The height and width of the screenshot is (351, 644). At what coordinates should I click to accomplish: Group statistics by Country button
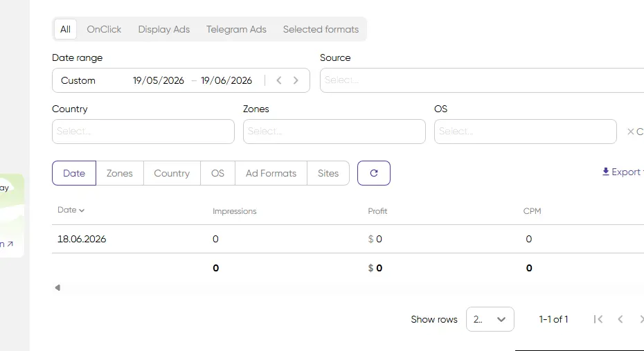coord(172,173)
